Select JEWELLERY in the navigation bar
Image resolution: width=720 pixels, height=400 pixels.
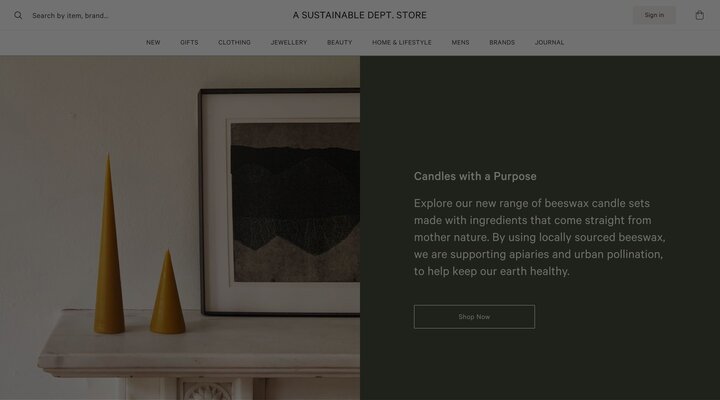[x=289, y=42]
